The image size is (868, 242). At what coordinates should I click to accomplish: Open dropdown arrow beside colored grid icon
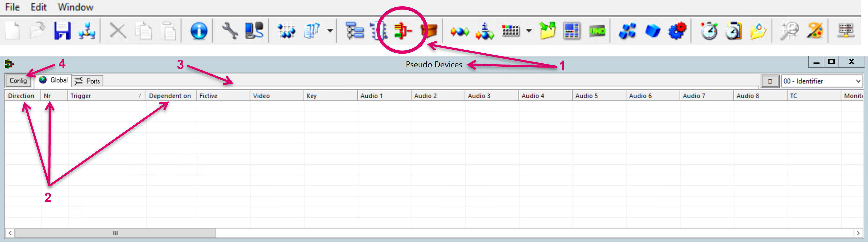529,31
